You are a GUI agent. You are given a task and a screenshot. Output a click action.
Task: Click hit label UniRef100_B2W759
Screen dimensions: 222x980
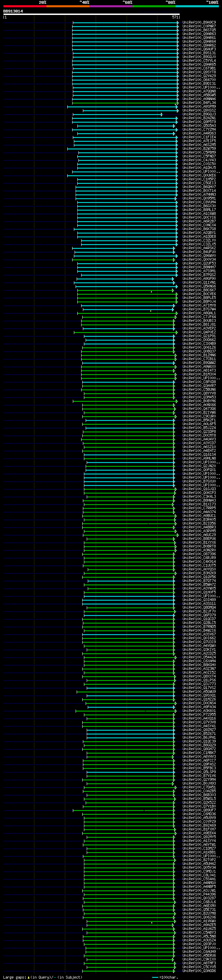pos(199,148)
